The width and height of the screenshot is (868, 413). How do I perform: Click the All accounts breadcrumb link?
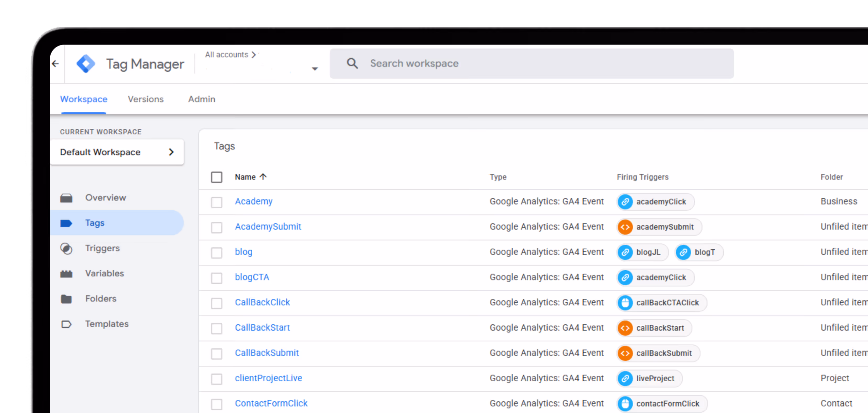[x=226, y=55]
